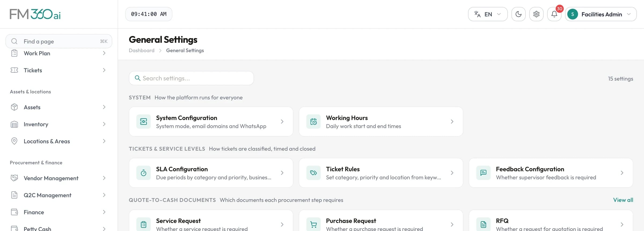Image resolution: width=644 pixels, height=231 pixels.
Task: Open settings via the gear icon
Action: tap(536, 14)
